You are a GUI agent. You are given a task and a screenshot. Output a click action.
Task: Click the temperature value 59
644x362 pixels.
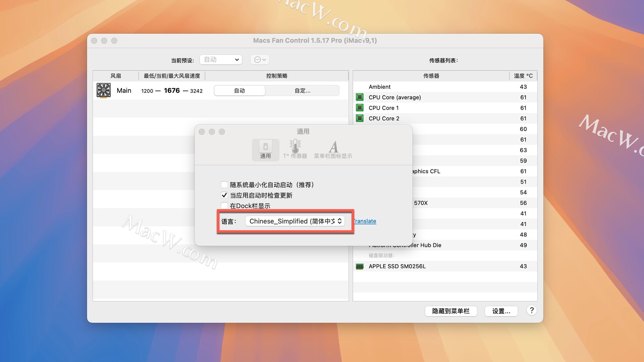[x=523, y=161]
